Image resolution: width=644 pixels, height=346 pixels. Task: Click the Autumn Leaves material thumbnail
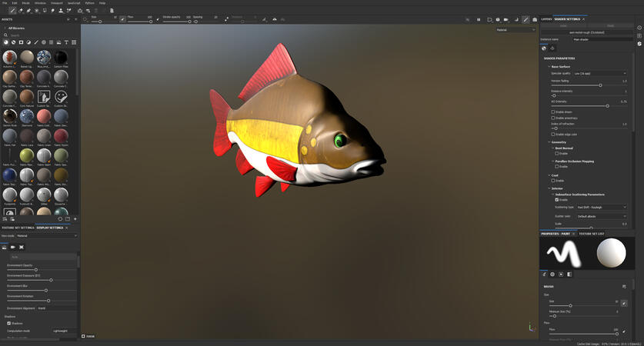point(9,58)
